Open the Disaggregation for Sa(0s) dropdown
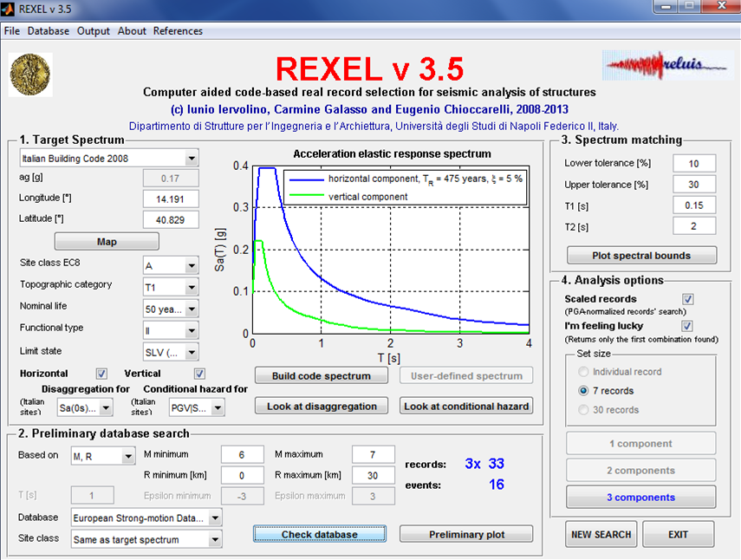This screenshot has width=741, height=560. pyautogui.click(x=85, y=407)
